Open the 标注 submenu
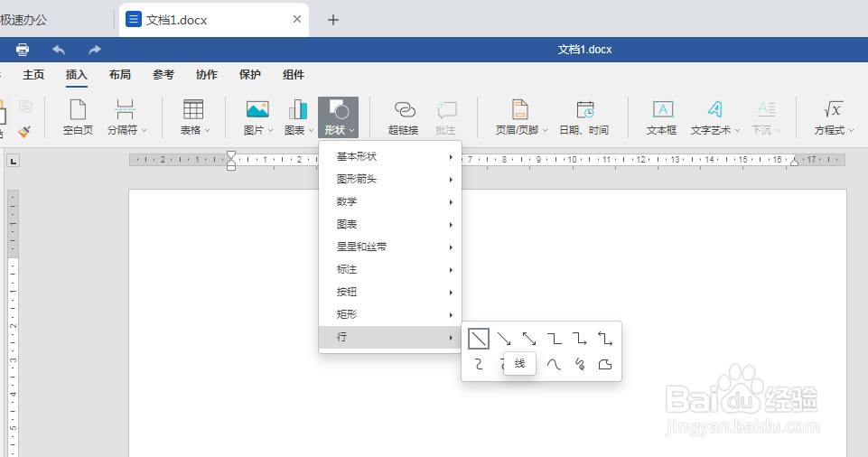 pyautogui.click(x=390, y=269)
